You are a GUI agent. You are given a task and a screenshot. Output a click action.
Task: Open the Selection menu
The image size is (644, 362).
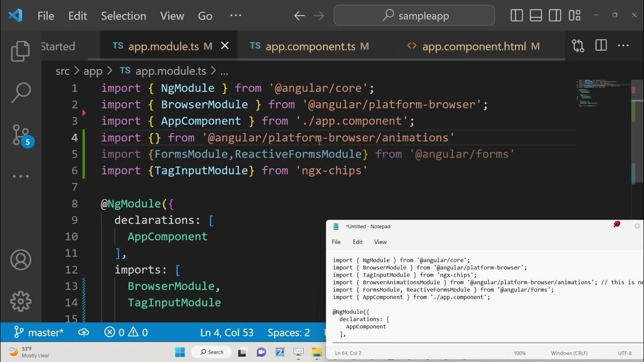coord(123,16)
